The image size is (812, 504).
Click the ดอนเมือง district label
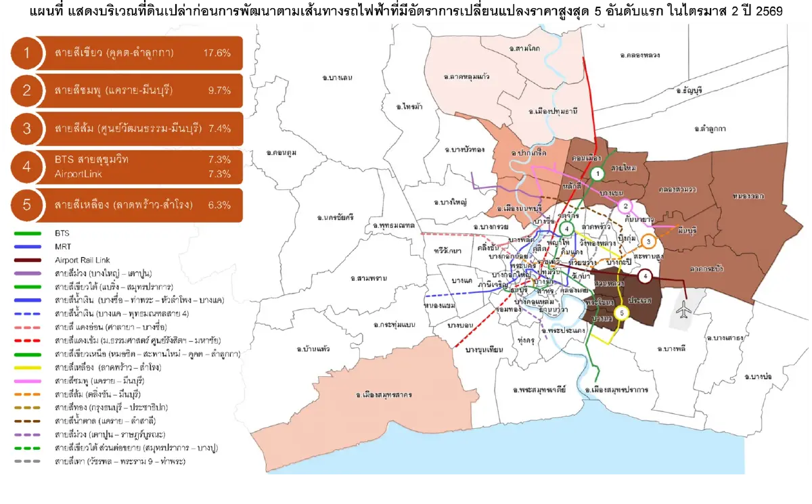click(585, 158)
